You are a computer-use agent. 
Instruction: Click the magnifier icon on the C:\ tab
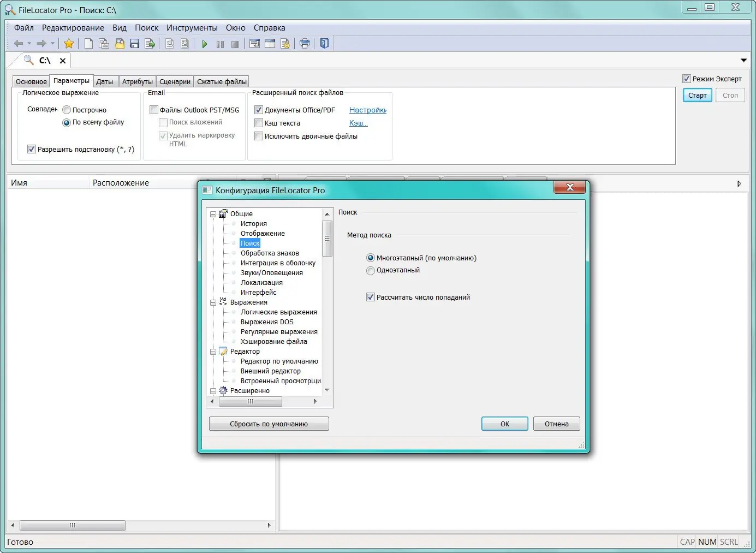pyautogui.click(x=28, y=60)
